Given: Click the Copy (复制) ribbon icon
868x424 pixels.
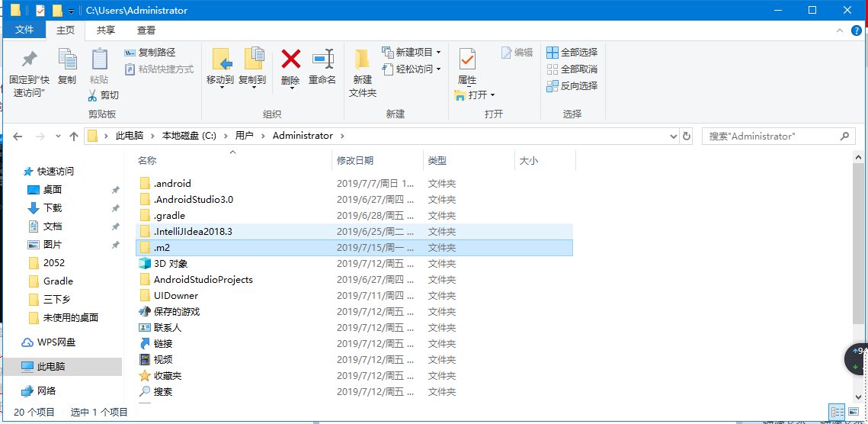Looking at the screenshot, I should tap(67, 59).
